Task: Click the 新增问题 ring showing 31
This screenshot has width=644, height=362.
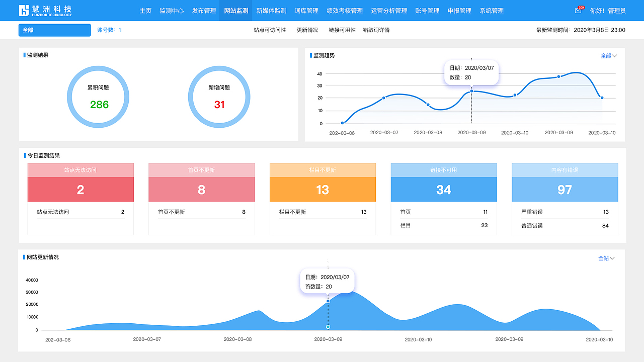Action: [219, 97]
